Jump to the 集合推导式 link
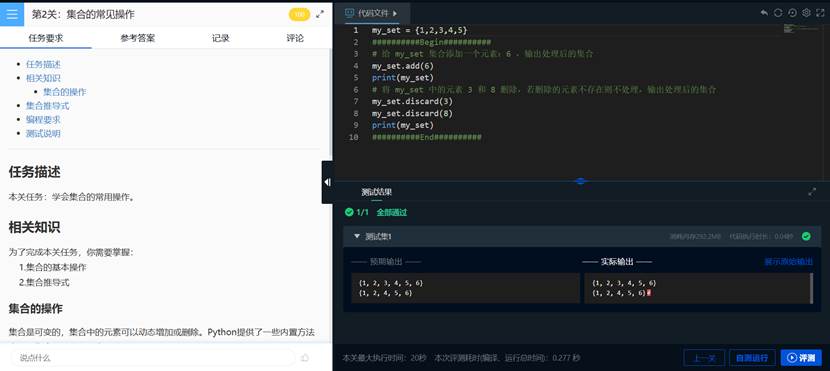This screenshot has width=830, height=371. coord(48,106)
